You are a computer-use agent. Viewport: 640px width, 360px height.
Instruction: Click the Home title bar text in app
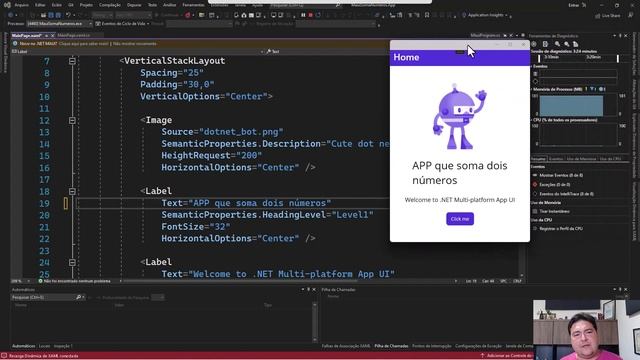coord(406,57)
